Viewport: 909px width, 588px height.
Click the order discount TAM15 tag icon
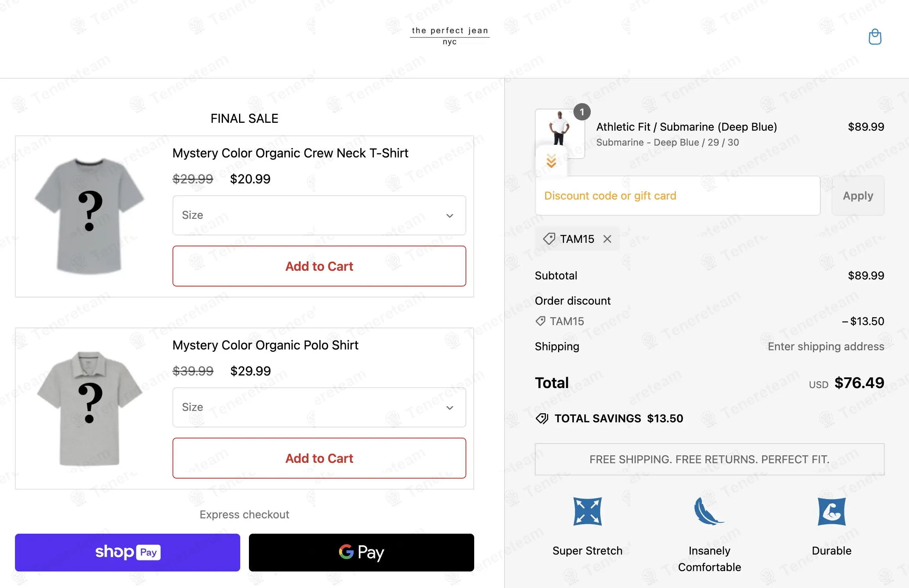(540, 321)
